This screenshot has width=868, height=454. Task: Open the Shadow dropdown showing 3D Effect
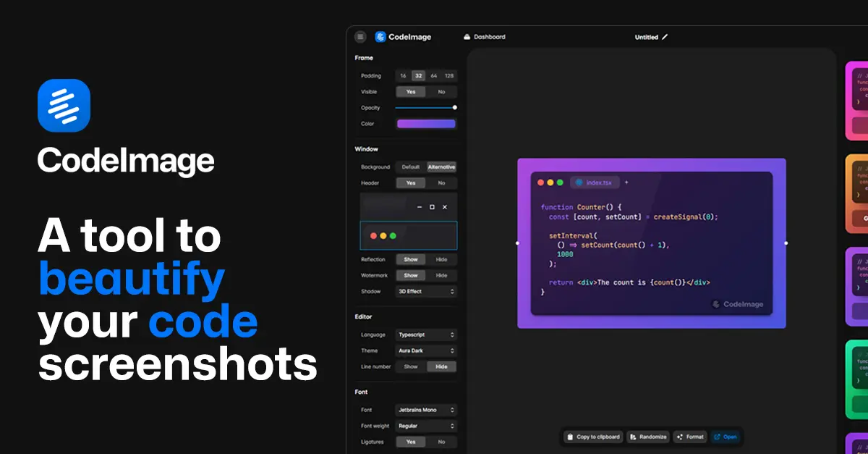click(426, 291)
